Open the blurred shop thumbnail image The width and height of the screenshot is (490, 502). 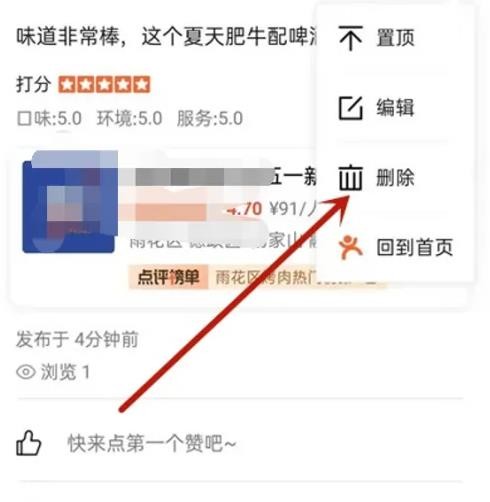coord(69,202)
